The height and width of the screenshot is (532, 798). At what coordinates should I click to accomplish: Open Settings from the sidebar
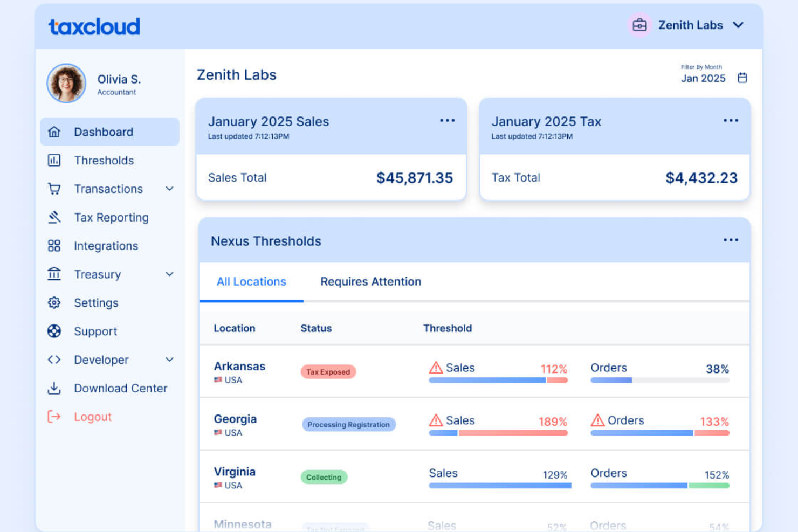click(x=96, y=302)
